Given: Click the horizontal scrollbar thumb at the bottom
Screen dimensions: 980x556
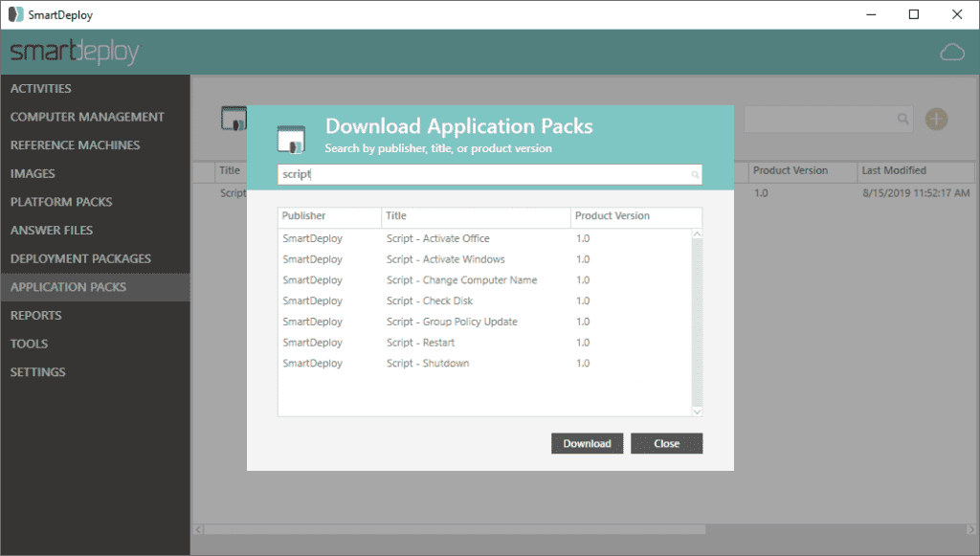Looking at the screenshot, I should 455,530.
